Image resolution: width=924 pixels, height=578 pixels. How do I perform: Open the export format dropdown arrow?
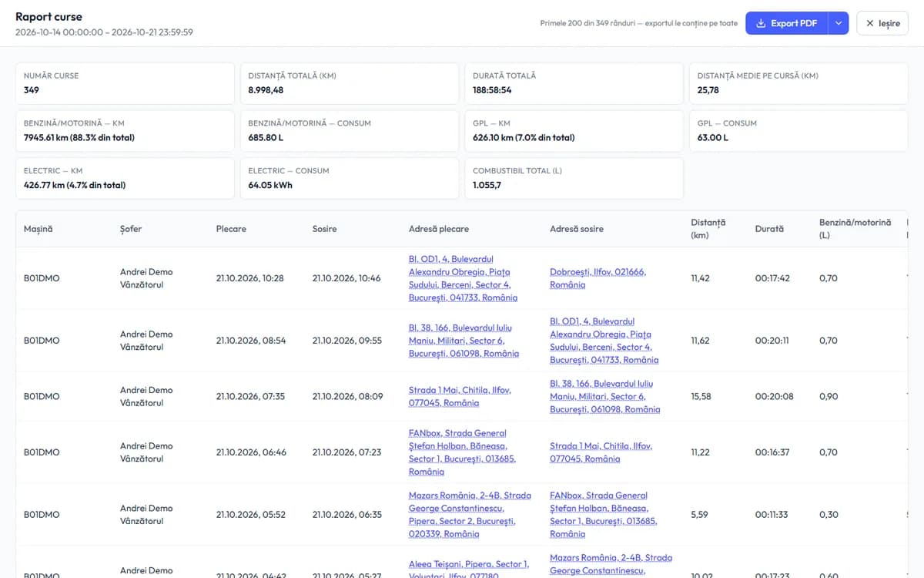pyautogui.click(x=839, y=23)
